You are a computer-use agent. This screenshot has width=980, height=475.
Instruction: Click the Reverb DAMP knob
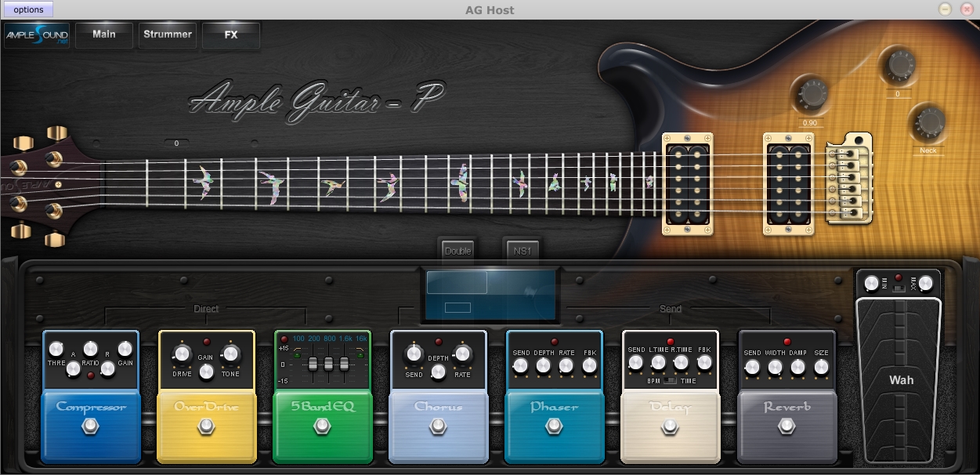point(798,367)
